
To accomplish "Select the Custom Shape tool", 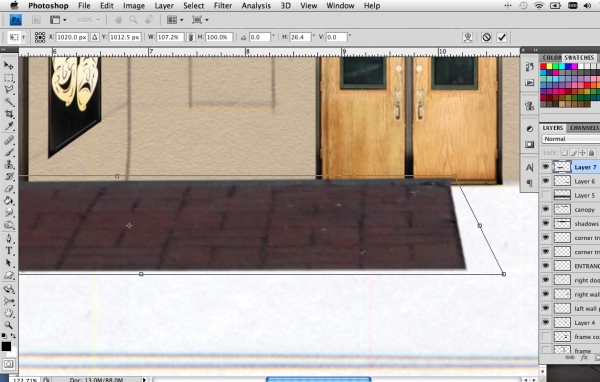I will [x=8, y=275].
